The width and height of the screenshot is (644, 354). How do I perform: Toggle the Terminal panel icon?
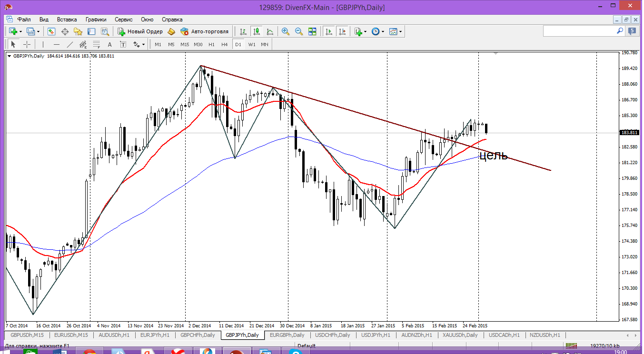[91, 31]
